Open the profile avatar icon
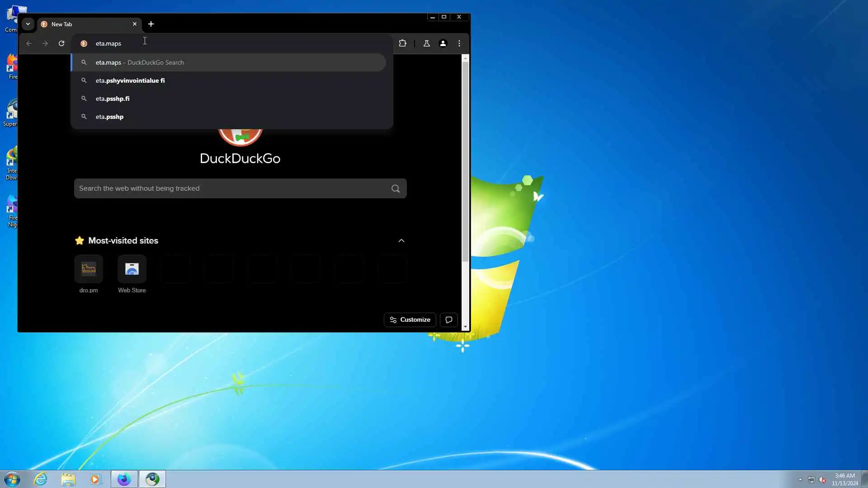Viewport: 868px width, 488px height. click(x=443, y=43)
